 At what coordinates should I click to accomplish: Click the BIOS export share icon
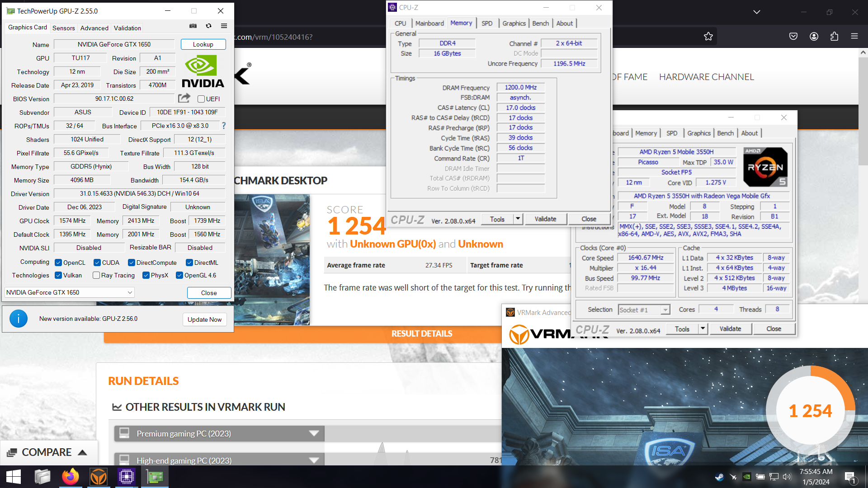pos(184,98)
